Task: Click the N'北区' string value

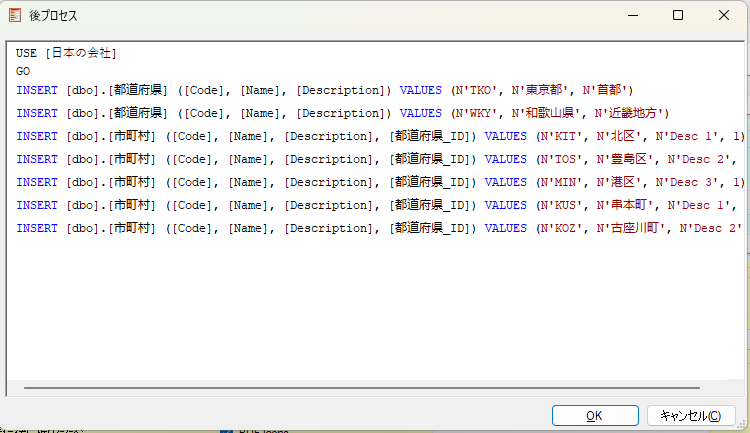Action: pos(619,136)
